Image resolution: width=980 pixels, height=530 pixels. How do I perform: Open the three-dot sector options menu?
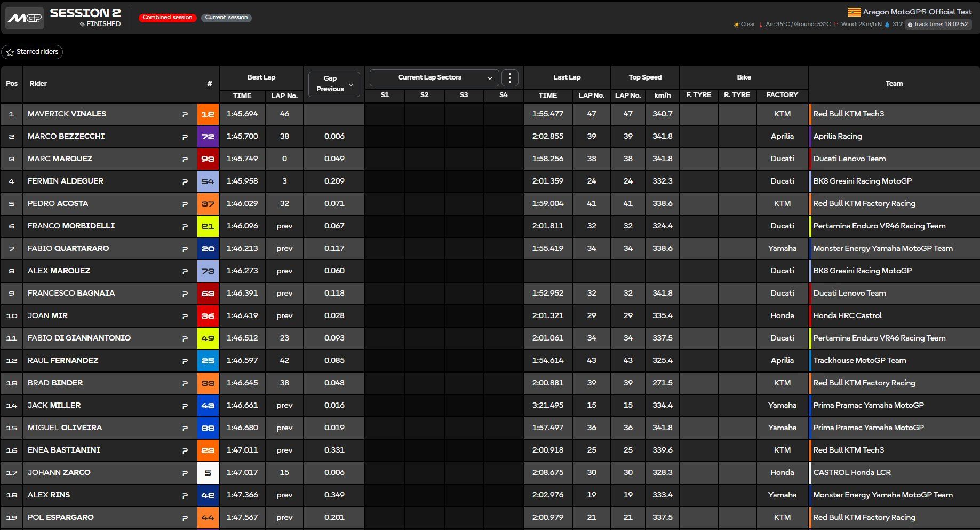click(x=510, y=78)
